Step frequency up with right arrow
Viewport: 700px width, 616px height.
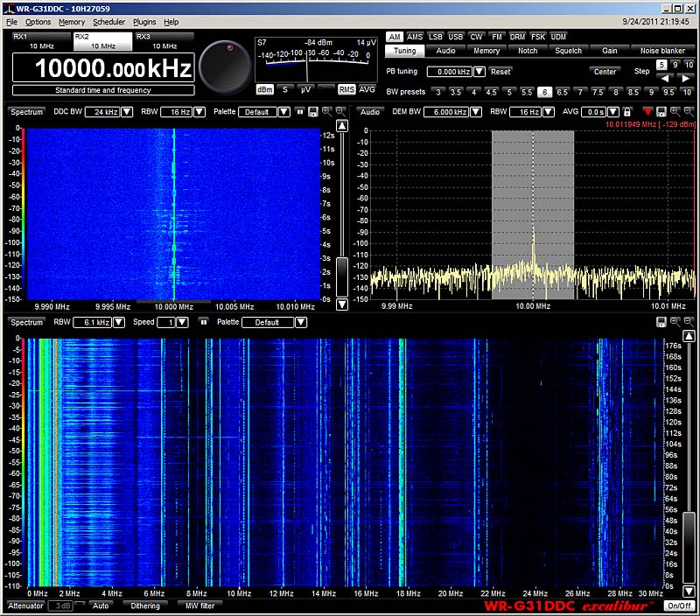coord(685,78)
